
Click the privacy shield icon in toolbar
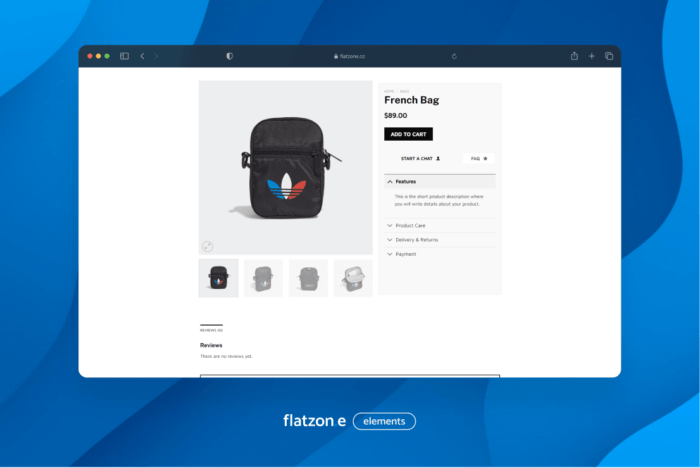[x=229, y=56]
